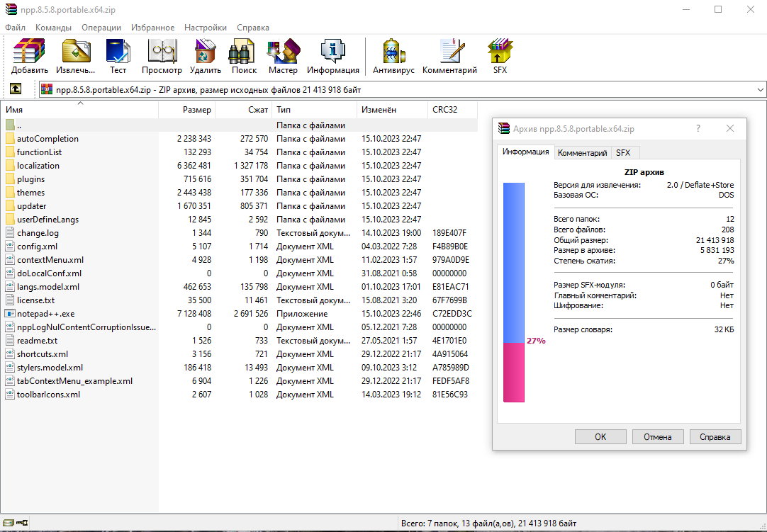The width and height of the screenshot is (767, 532).
Task: Click the drive icon in the status bar
Action: (x=9, y=523)
